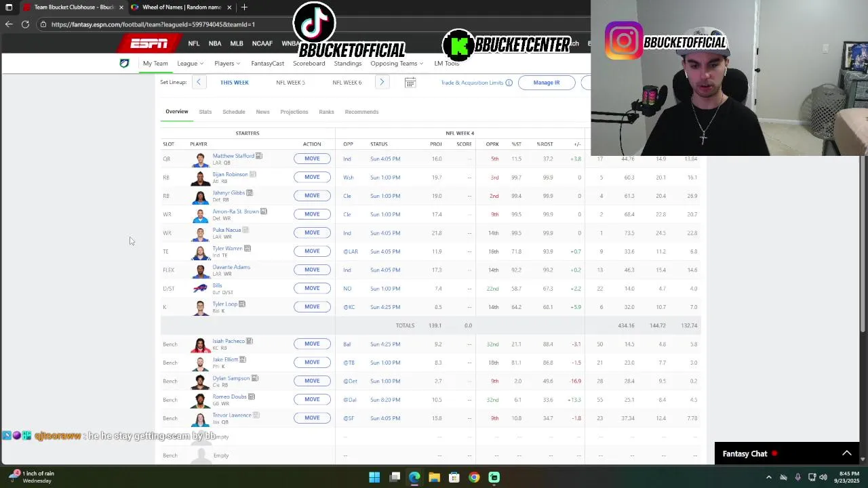Open Trevor Lawrence's player news icon

pyautogui.click(x=256, y=415)
